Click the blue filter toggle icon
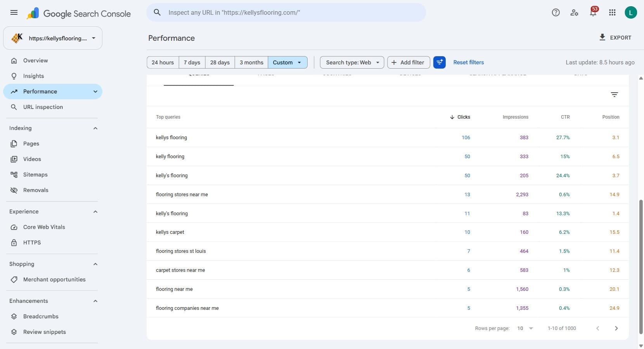The height and width of the screenshot is (349, 644). (439, 62)
